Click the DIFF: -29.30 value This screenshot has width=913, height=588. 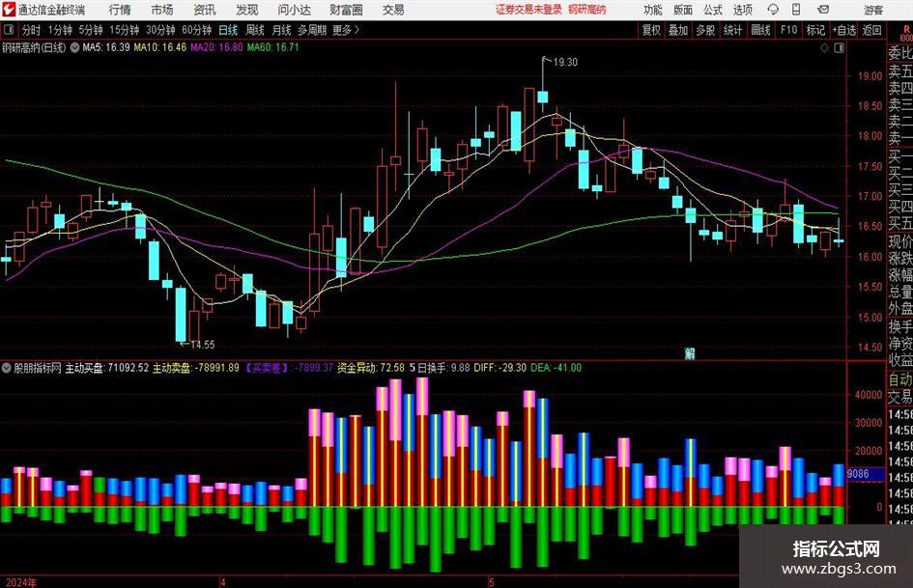pos(500,368)
